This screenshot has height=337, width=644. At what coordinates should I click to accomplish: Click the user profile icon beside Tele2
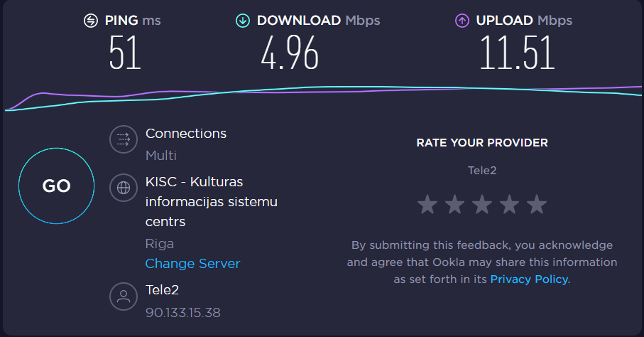tap(124, 296)
